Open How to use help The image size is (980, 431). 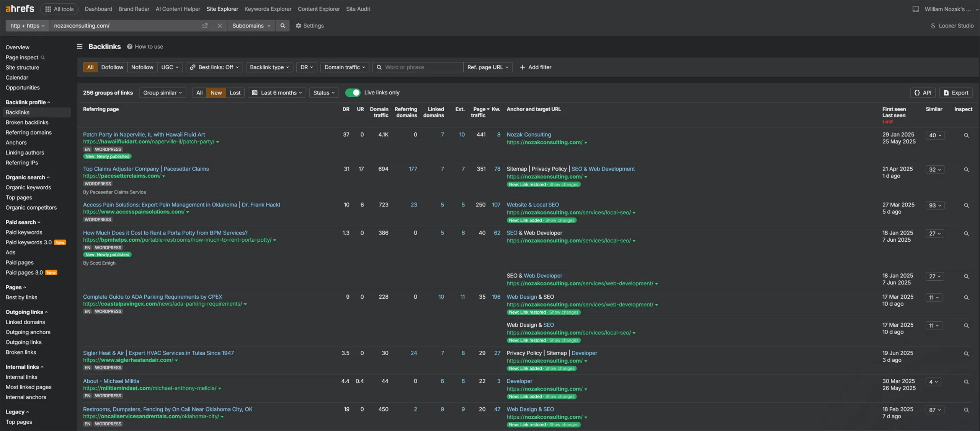coord(145,47)
